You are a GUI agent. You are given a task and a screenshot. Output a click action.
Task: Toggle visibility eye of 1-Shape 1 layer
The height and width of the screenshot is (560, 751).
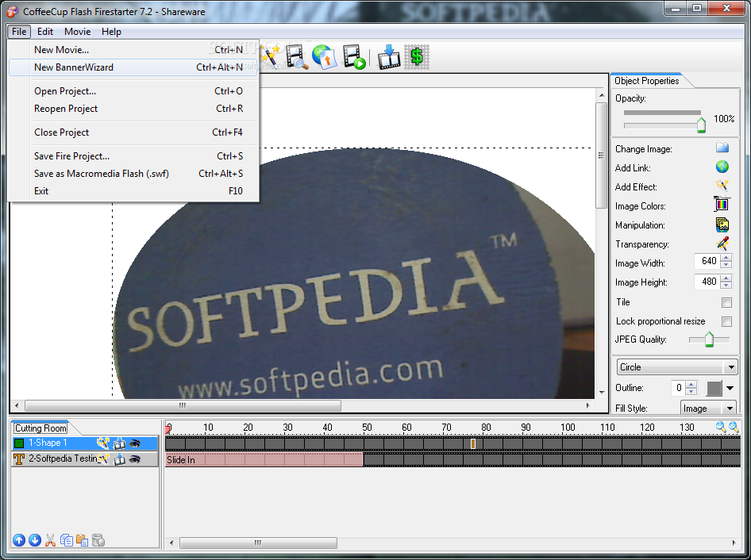[135, 443]
